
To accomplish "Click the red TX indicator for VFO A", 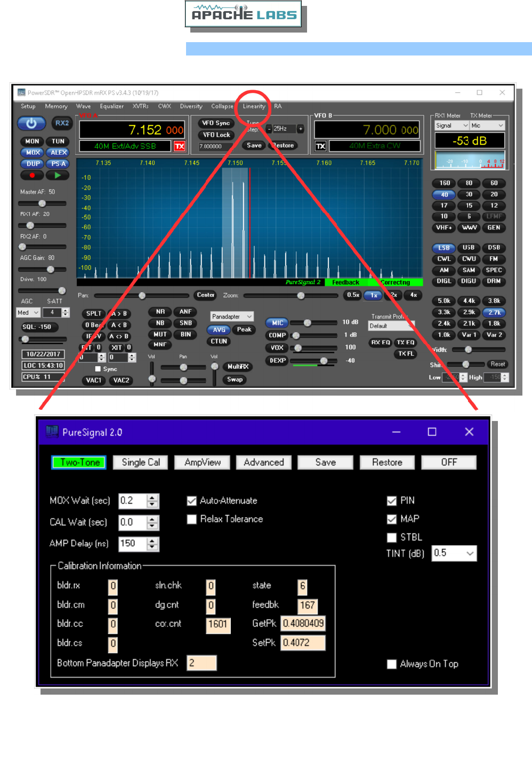I will coord(180,146).
